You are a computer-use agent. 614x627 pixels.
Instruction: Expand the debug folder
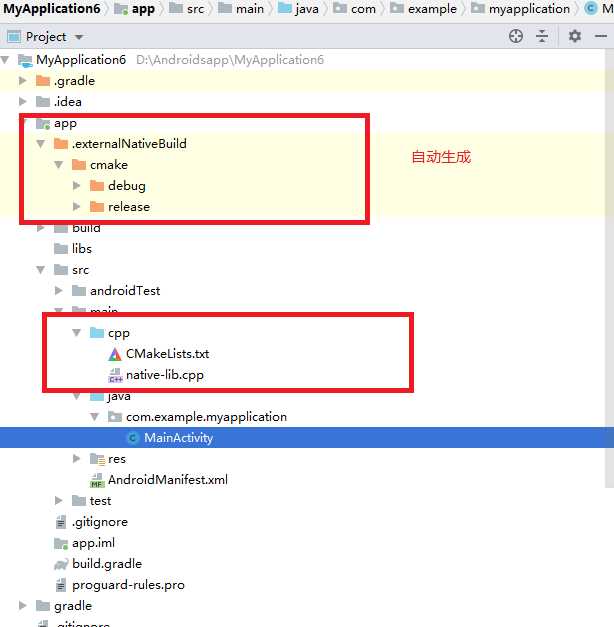(x=77, y=186)
